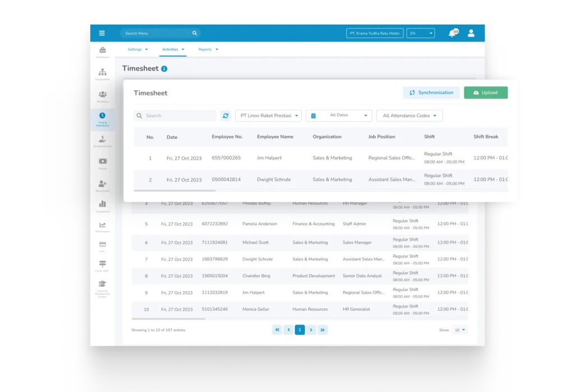Click Sales Manager job position cell
Image resolution: width=574 pixels, height=392 pixels.
tap(357, 242)
